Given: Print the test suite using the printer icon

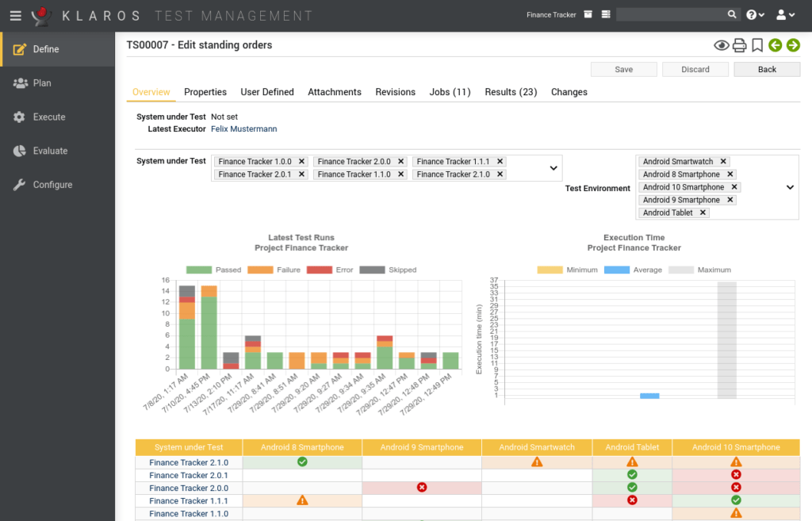Looking at the screenshot, I should click(x=739, y=45).
